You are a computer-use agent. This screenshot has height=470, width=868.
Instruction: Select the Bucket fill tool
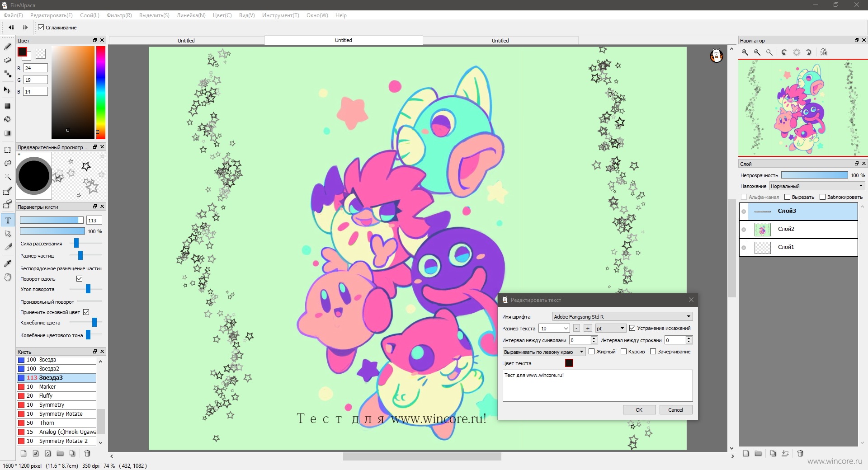point(7,119)
